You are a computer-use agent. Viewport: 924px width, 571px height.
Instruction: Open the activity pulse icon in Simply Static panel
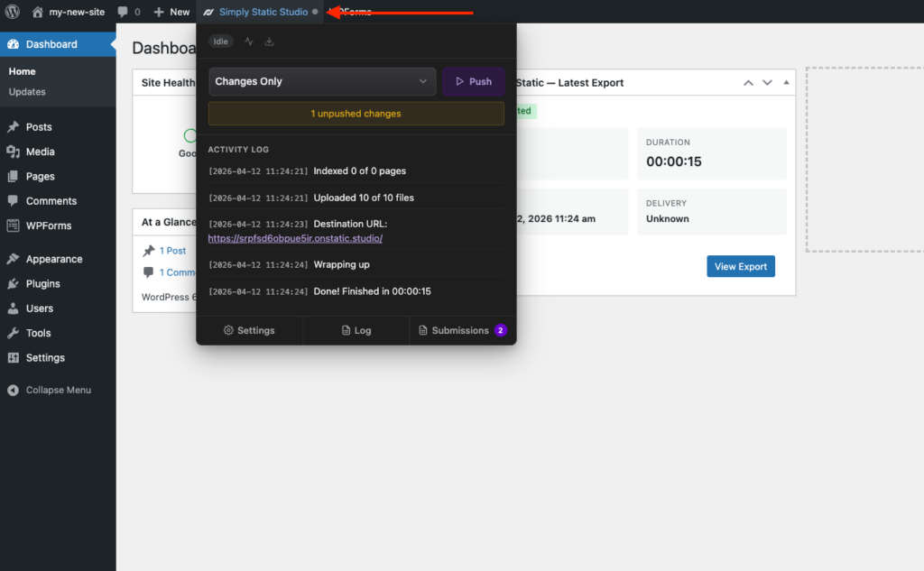[x=248, y=41]
